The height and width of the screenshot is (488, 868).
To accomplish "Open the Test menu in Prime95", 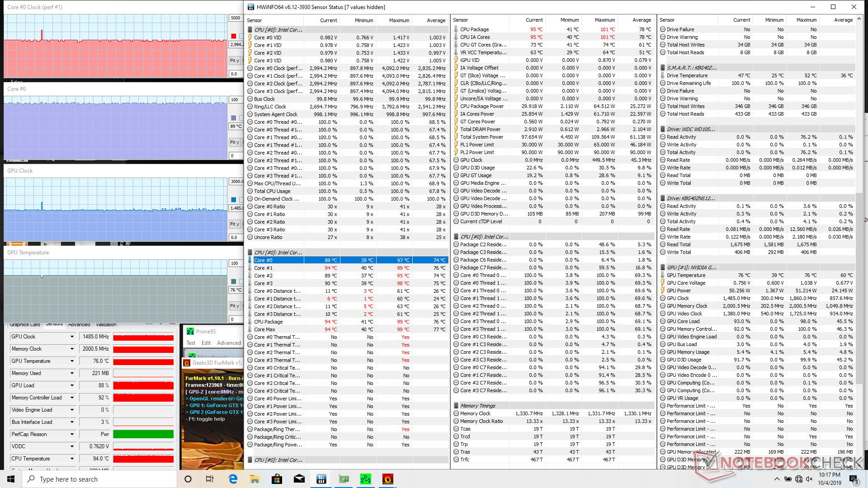I will pyautogui.click(x=191, y=343).
